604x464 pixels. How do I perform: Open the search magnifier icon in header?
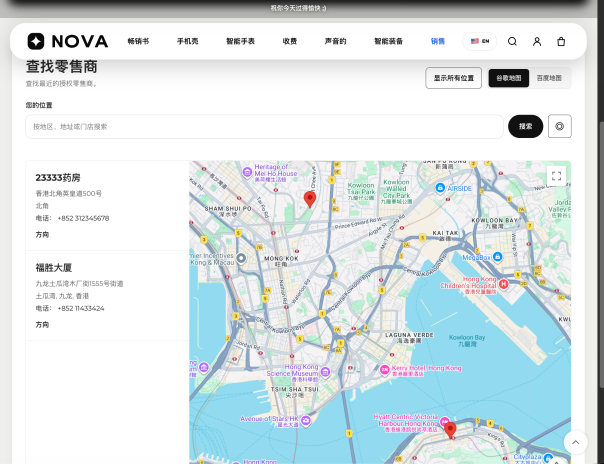point(512,41)
